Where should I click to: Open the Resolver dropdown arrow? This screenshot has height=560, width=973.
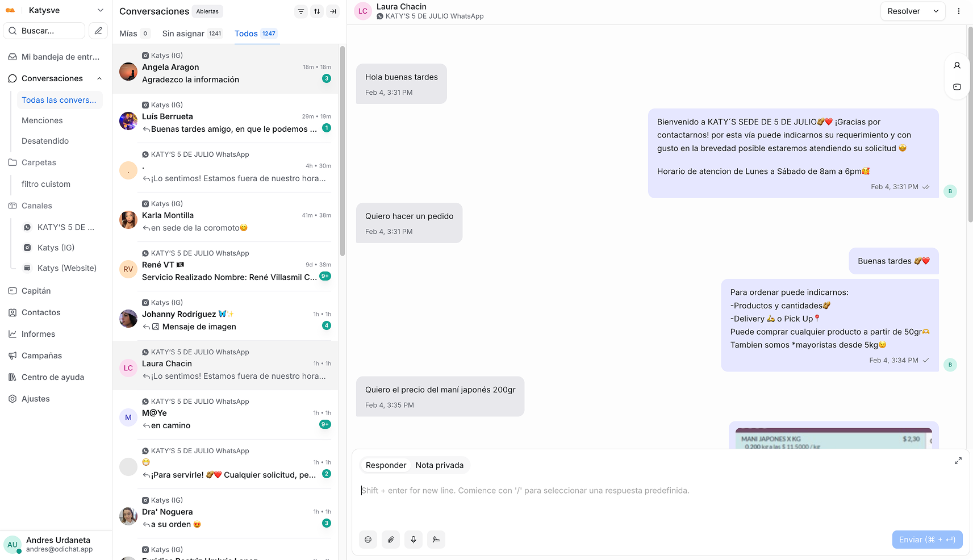tap(936, 11)
